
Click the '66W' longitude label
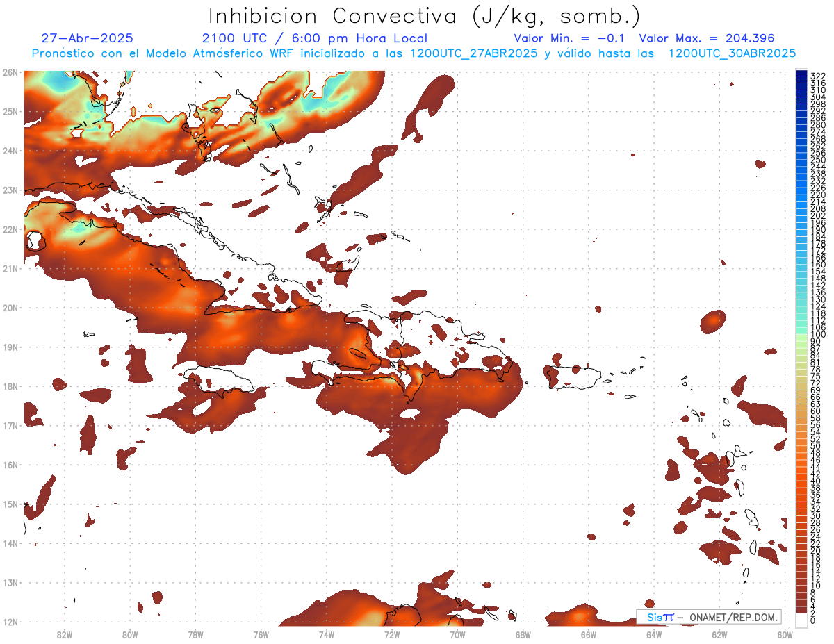point(588,634)
